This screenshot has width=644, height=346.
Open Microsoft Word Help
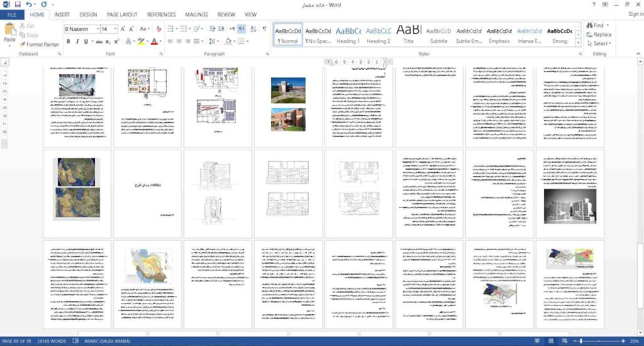pos(594,4)
